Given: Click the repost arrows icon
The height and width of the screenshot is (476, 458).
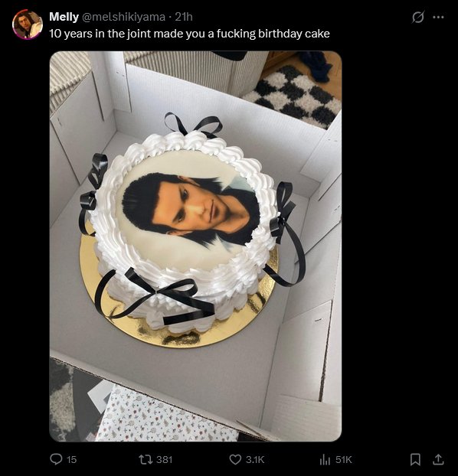Looking at the screenshot, I should pos(144,459).
